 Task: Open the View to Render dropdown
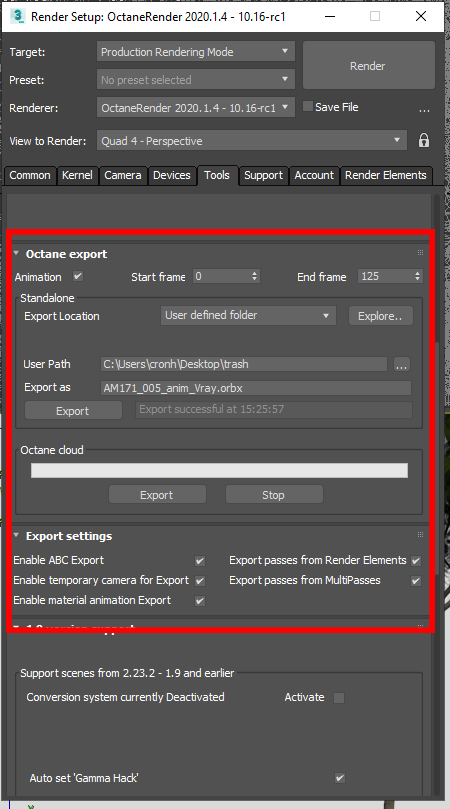[251, 140]
